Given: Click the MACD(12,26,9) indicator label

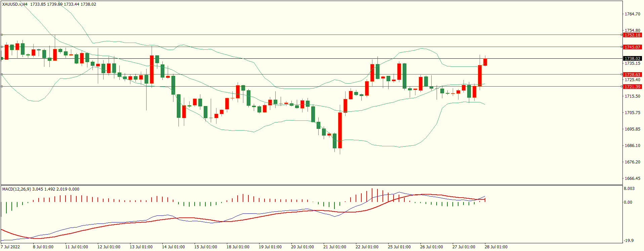Looking at the screenshot, I should (16, 189).
